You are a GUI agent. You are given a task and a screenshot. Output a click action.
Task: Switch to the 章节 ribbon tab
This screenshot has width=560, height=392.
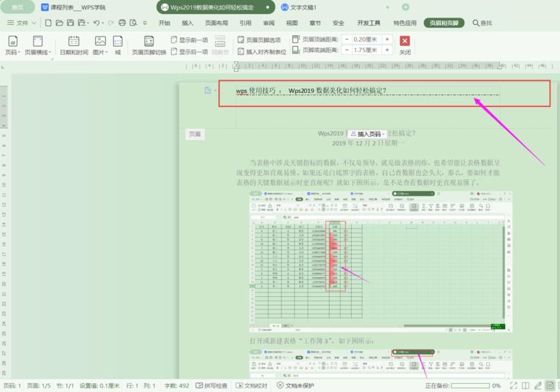(x=315, y=23)
